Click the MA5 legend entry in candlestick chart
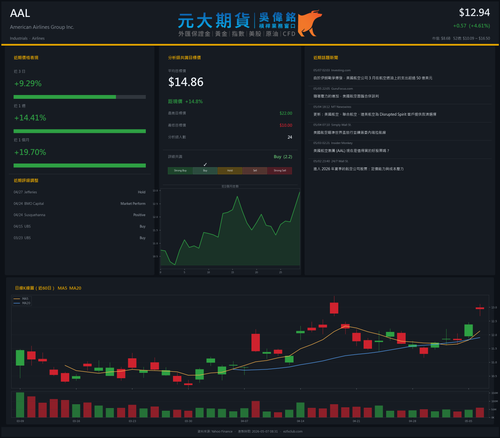500x438 pixels. pos(22,299)
